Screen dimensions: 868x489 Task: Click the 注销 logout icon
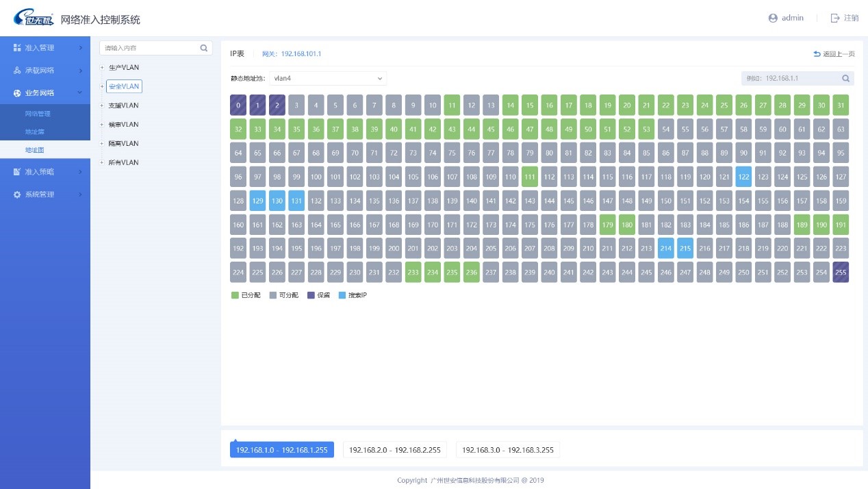pyautogui.click(x=834, y=18)
